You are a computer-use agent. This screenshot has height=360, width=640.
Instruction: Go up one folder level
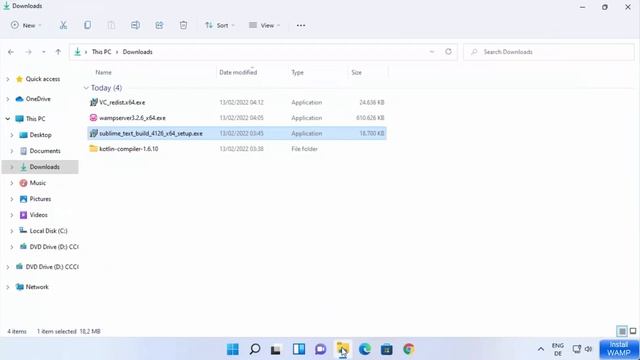point(58,52)
